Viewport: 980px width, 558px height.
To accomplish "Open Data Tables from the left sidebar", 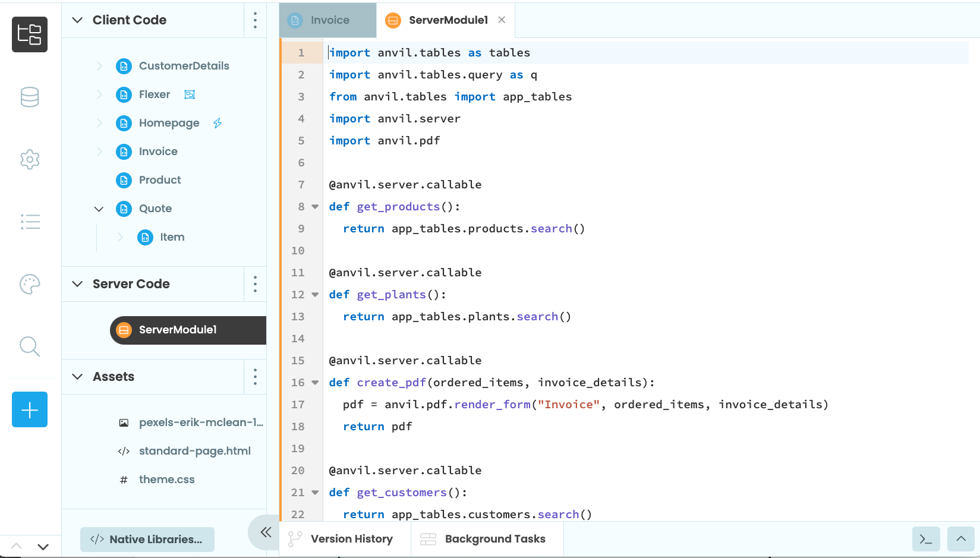I will tap(30, 97).
